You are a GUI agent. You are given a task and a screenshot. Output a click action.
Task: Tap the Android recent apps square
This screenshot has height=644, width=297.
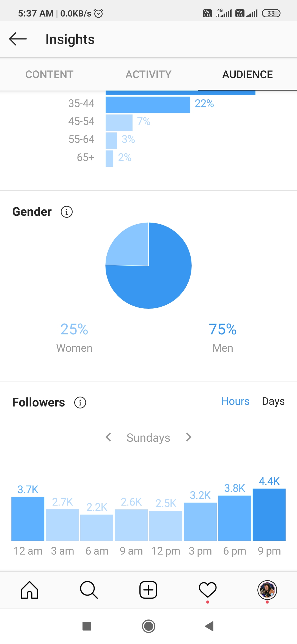[x=87, y=626]
